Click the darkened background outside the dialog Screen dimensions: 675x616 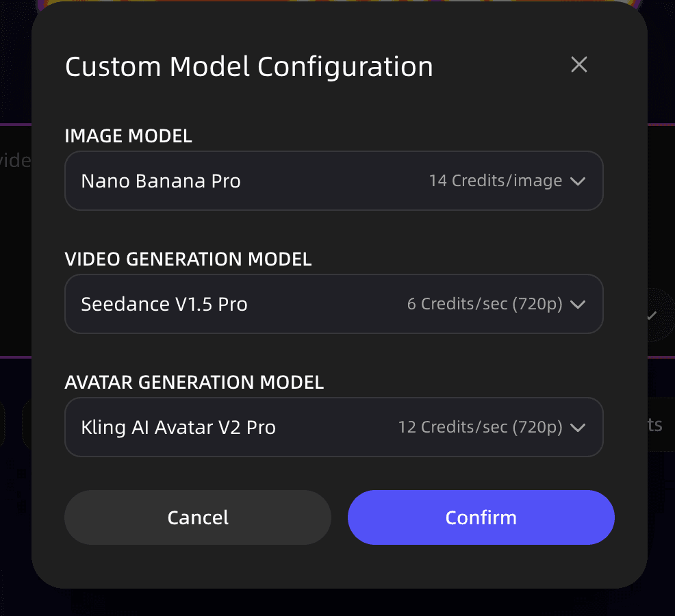[14, 308]
